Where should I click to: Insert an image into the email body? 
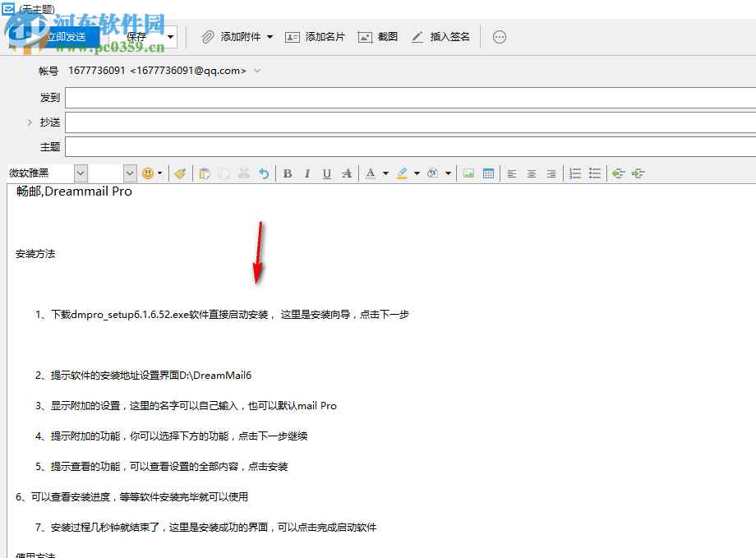point(469,173)
